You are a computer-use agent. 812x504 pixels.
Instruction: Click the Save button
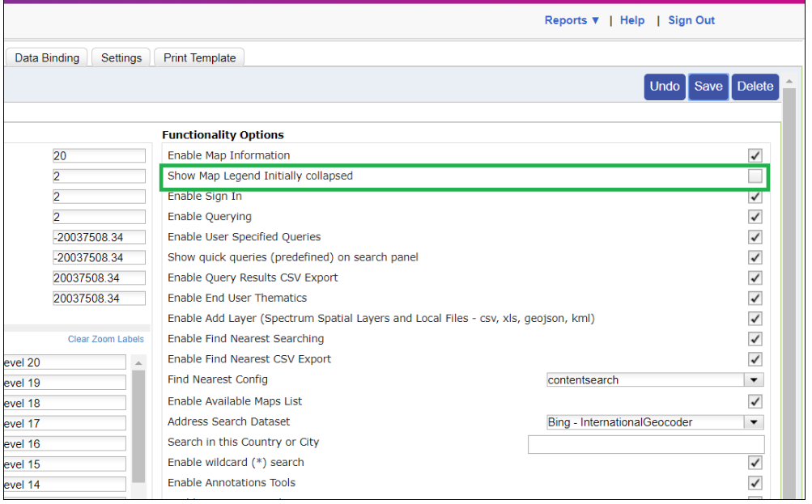click(x=708, y=87)
